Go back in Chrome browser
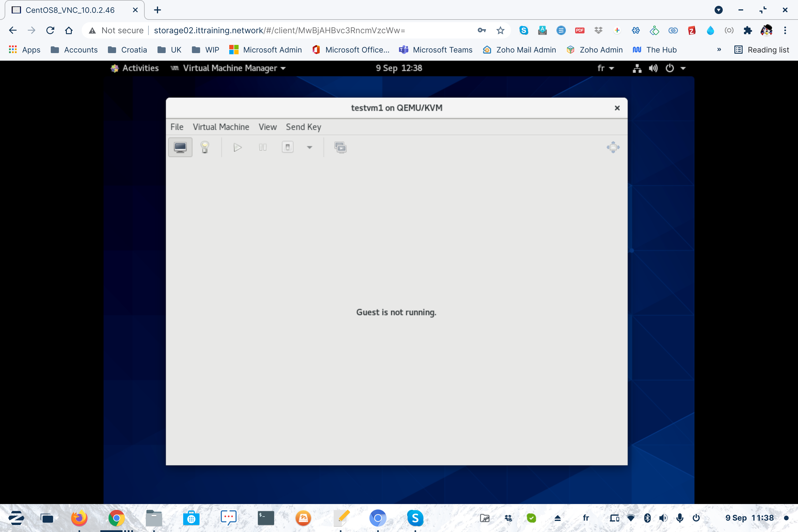This screenshot has width=798, height=532. pyautogui.click(x=13, y=30)
